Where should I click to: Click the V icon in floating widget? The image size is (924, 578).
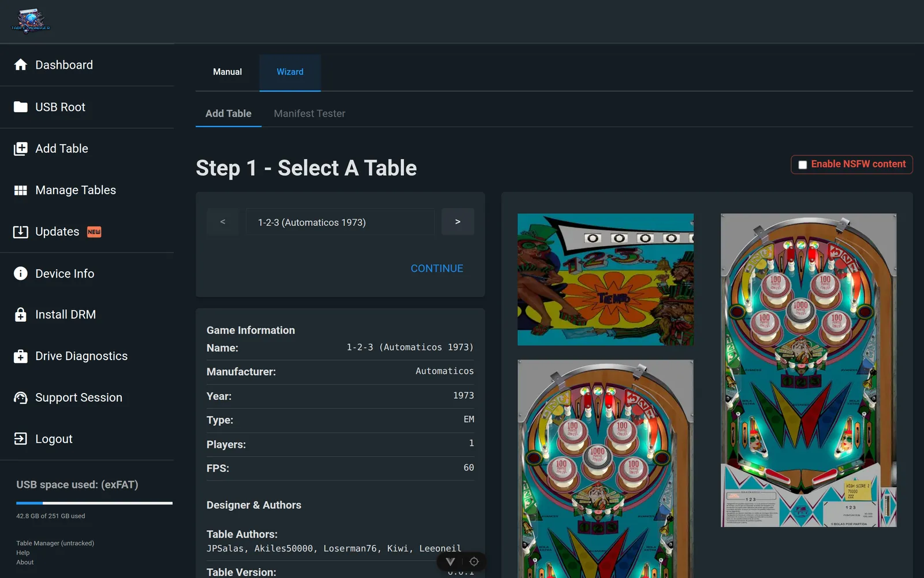[450, 562]
